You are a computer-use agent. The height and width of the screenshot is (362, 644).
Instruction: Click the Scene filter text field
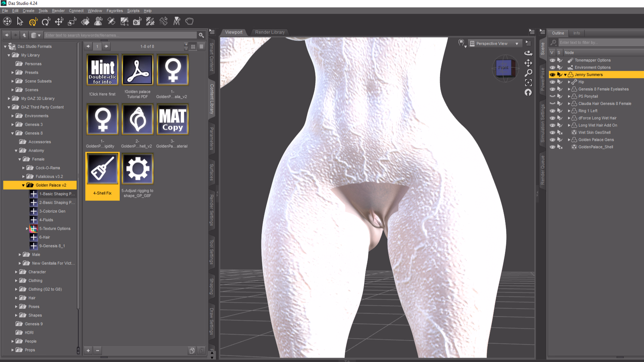600,43
